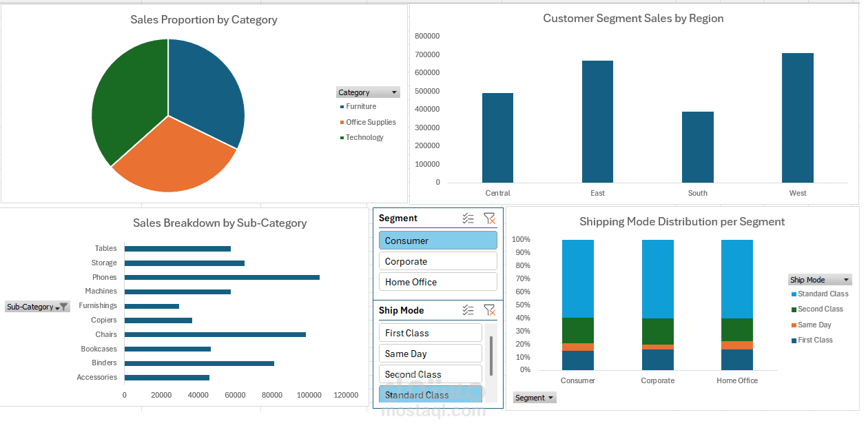Click the Phones bar in the sub-category chart
The height and width of the screenshot is (428, 868).
[222, 277]
